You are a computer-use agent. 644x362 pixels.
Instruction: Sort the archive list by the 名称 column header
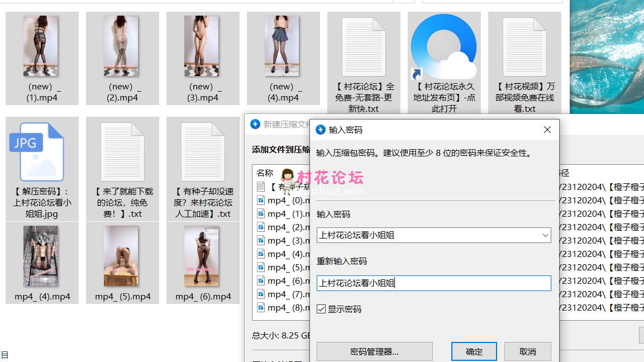[x=265, y=173]
